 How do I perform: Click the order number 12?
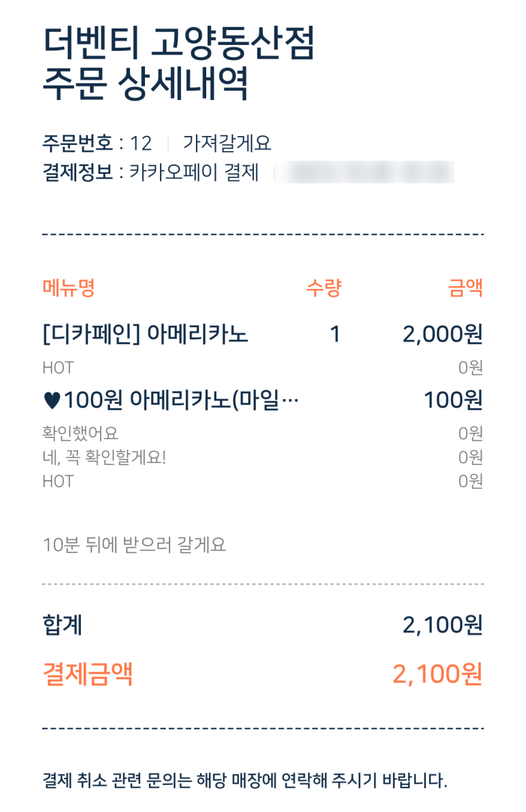[x=141, y=143]
